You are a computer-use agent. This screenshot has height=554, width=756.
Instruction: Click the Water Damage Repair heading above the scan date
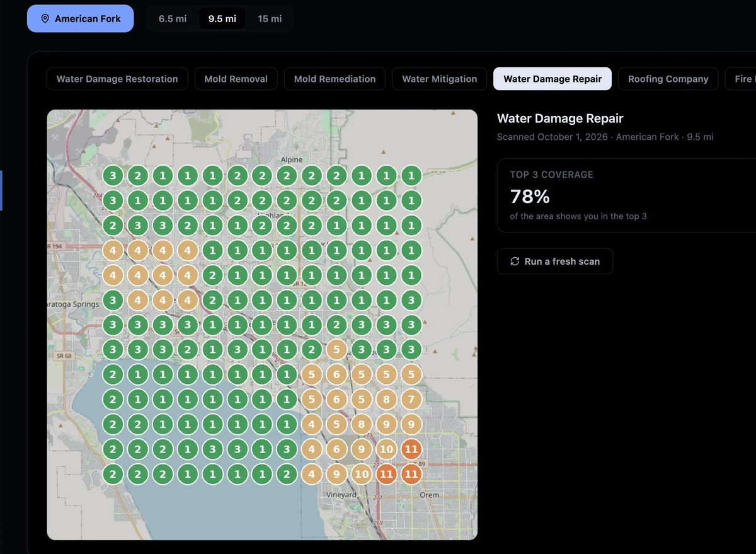(x=560, y=118)
